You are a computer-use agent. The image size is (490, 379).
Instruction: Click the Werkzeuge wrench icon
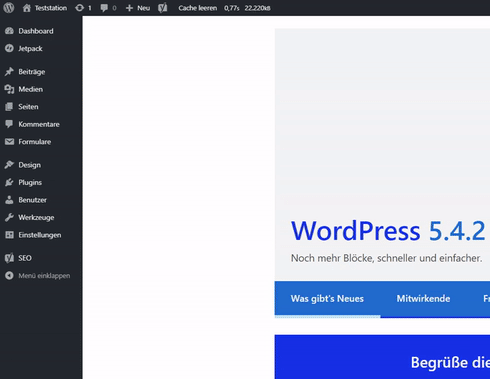point(9,217)
